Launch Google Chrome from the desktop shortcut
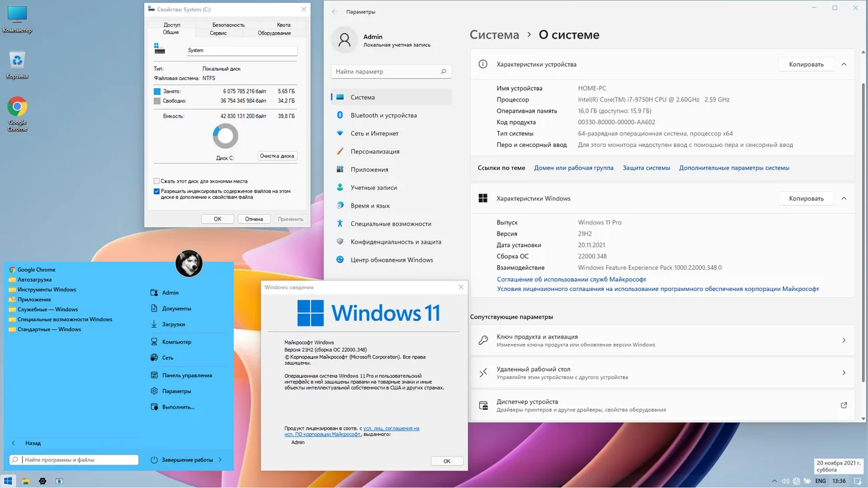The image size is (868, 488). pyautogui.click(x=17, y=114)
